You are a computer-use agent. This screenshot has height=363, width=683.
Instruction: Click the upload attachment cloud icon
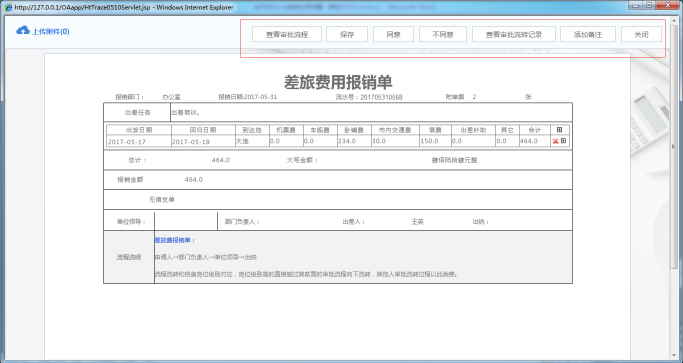click(23, 31)
